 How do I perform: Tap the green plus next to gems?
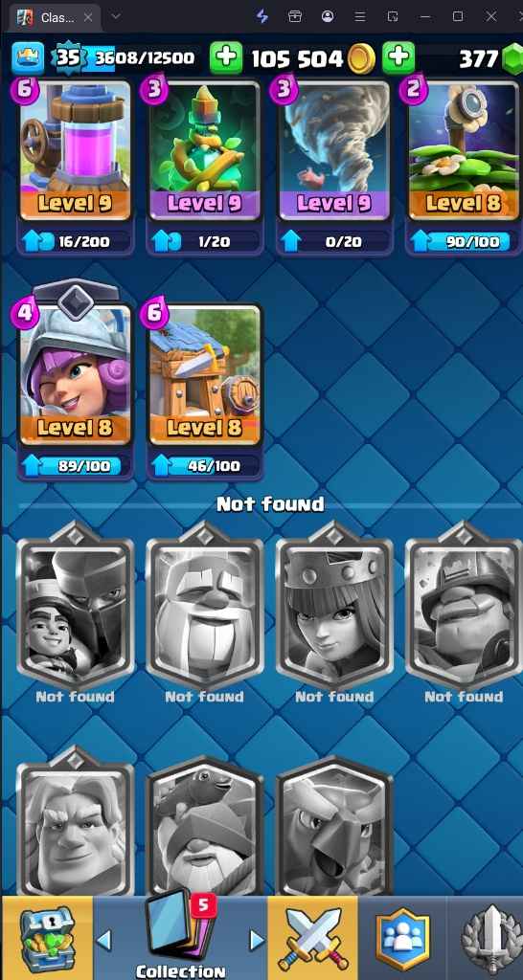tap(398, 58)
